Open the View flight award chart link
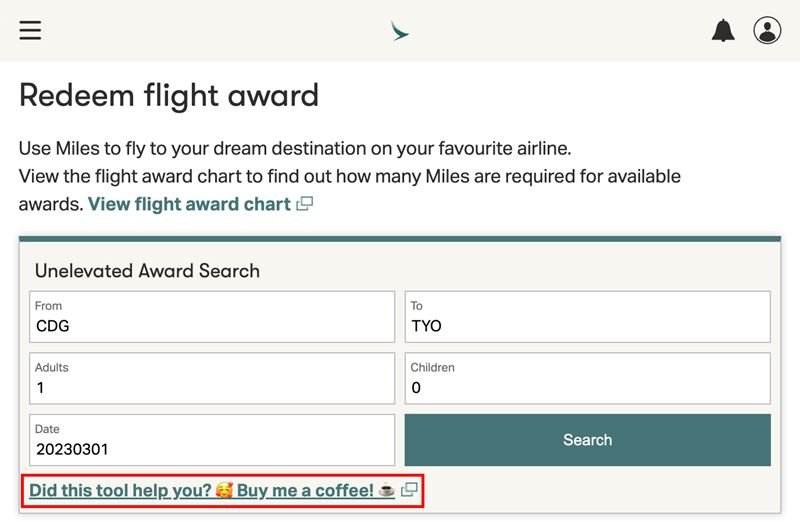The width and height of the screenshot is (800, 522). pyautogui.click(x=189, y=204)
